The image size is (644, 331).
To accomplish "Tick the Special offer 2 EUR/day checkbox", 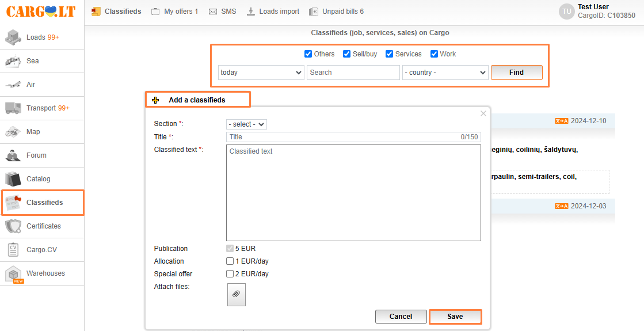I will pos(230,274).
